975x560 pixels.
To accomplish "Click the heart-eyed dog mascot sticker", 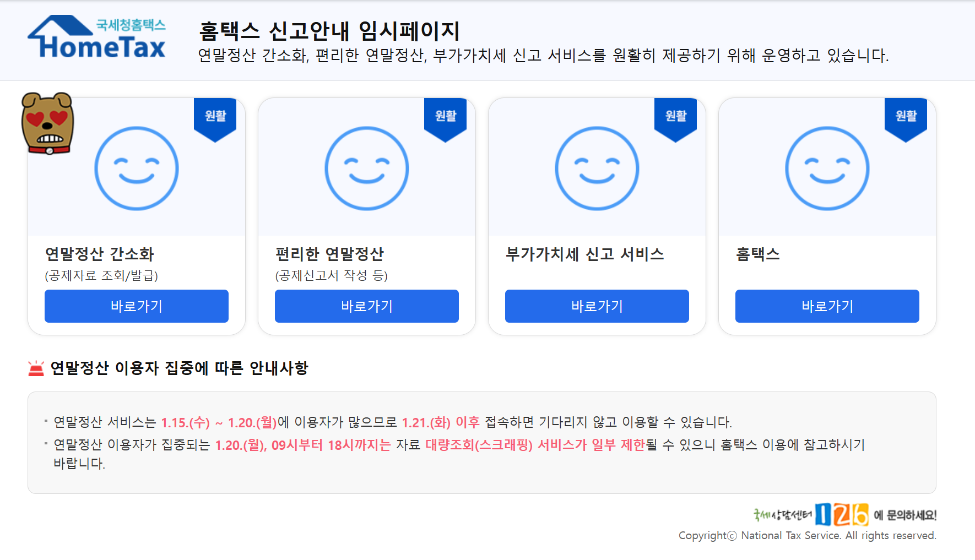I will 47,123.
